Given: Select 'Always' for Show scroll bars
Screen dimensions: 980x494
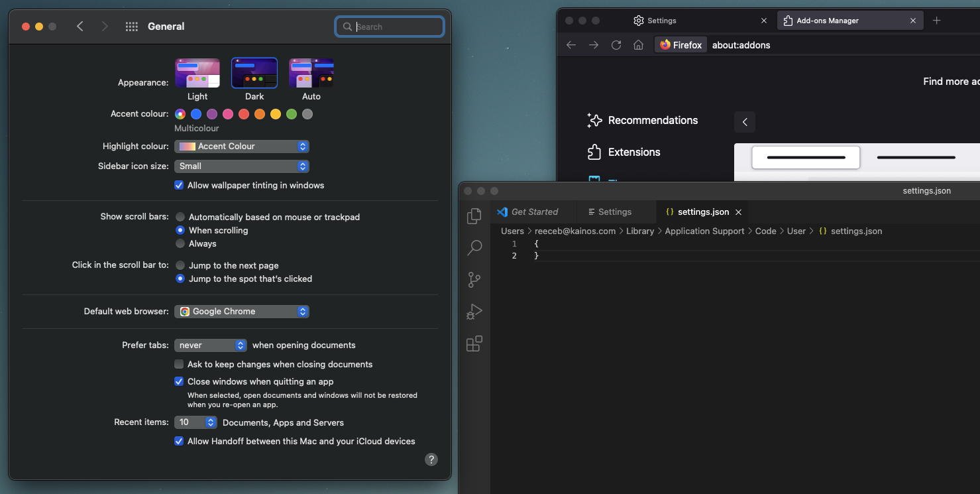Looking at the screenshot, I should click(180, 243).
